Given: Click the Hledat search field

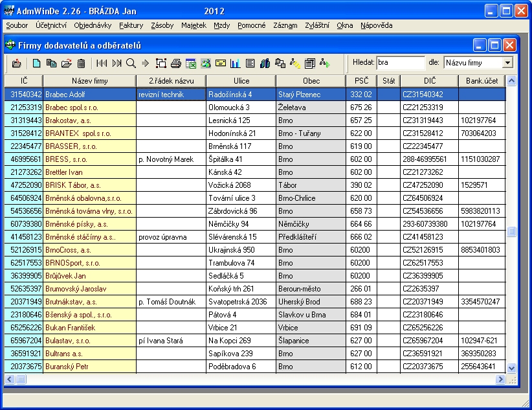Looking at the screenshot, I should tap(401, 62).
